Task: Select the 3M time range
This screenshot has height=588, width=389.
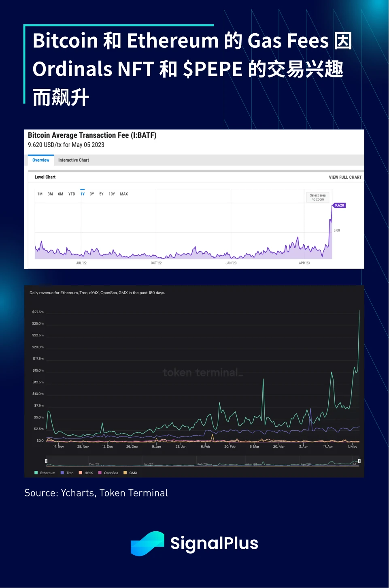Action: (50, 194)
